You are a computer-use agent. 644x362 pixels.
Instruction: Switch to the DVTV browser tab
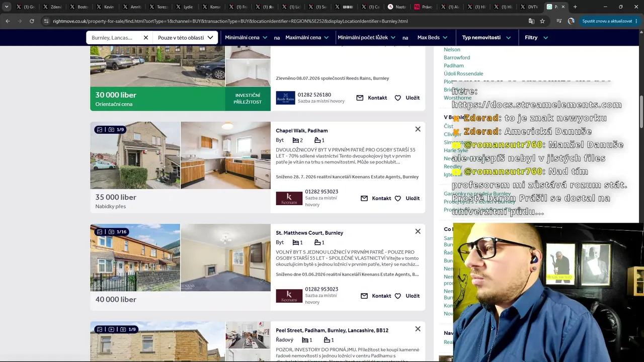point(530,7)
